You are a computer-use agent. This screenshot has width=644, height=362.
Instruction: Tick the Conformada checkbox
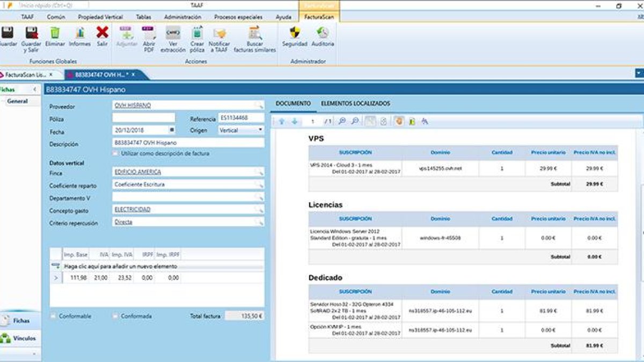click(115, 316)
